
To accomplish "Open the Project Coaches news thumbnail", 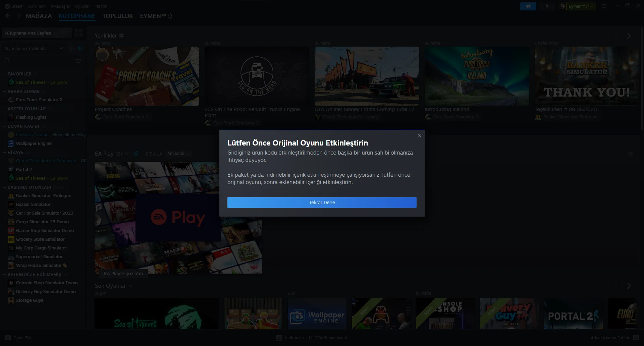I will pyautogui.click(x=147, y=76).
